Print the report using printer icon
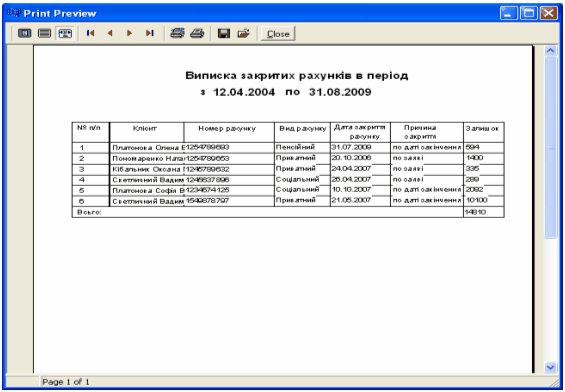 [197, 34]
